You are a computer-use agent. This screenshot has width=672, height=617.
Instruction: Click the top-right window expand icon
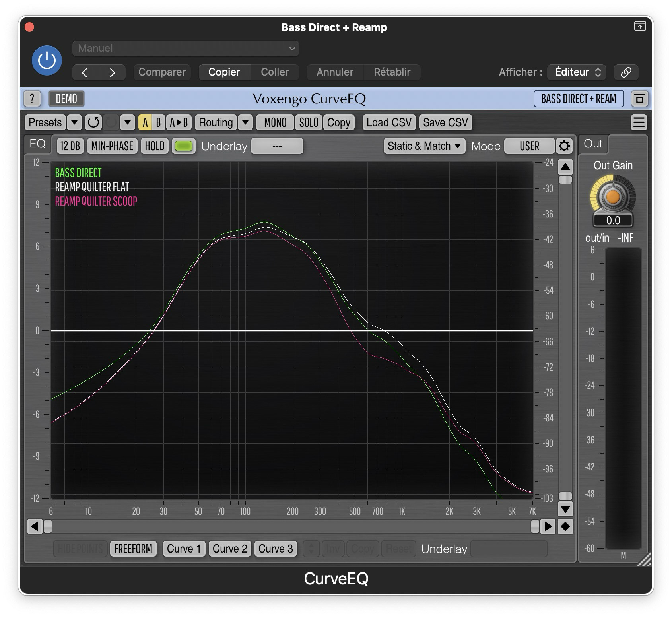coord(640,26)
